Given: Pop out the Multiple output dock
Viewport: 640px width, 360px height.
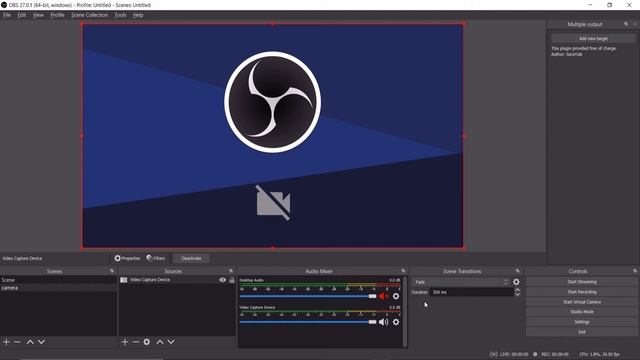Looking at the screenshot, I should (626, 24).
